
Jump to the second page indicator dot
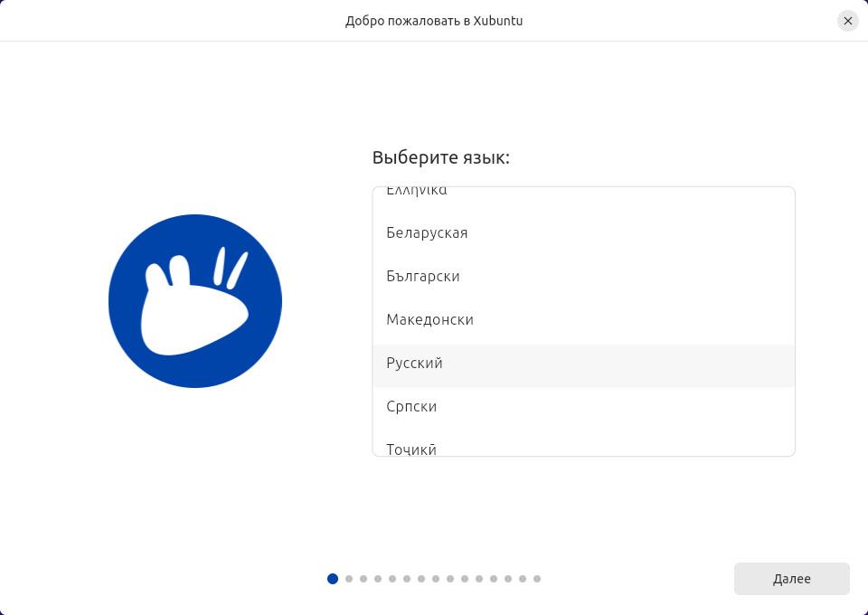(349, 579)
